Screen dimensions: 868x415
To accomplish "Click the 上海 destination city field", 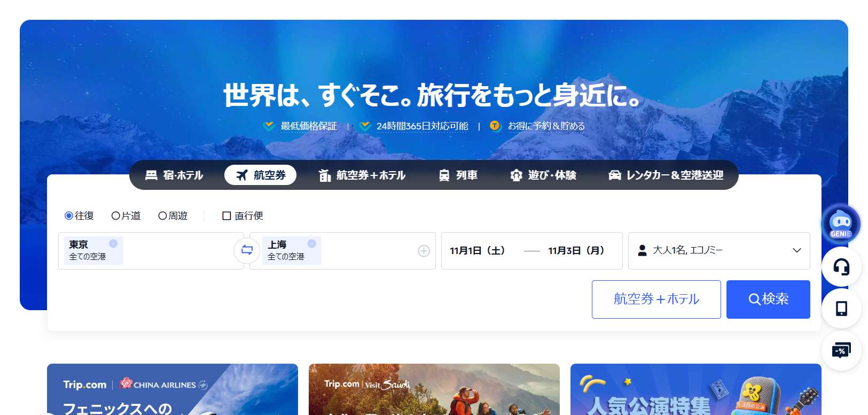I will (342, 250).
